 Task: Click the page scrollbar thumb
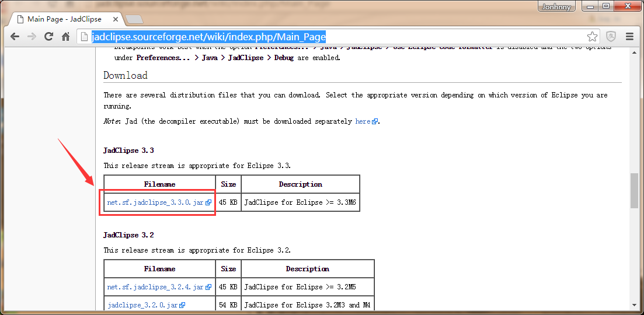(635, 190)
